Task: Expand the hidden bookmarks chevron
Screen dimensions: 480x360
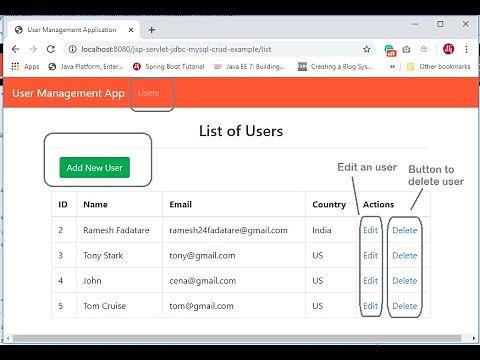Action: [x=392, y=67]
